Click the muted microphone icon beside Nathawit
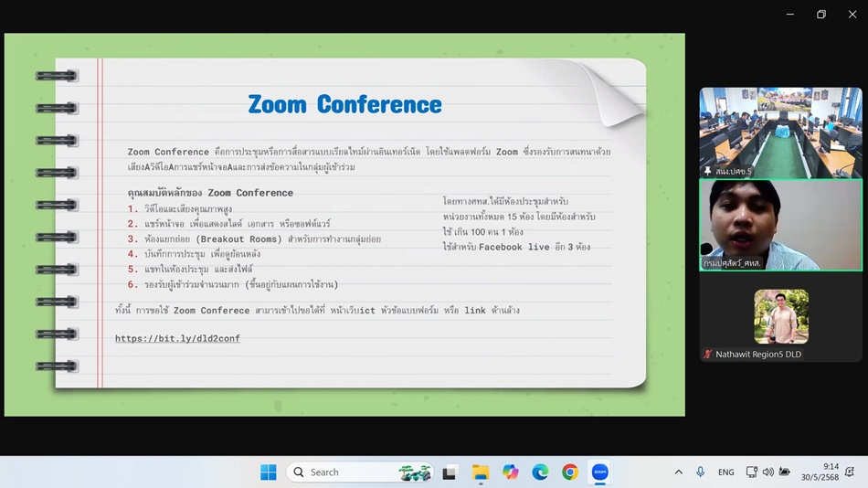Image resolution: width=868 pixels, height=488 pixels. (707, 354)
